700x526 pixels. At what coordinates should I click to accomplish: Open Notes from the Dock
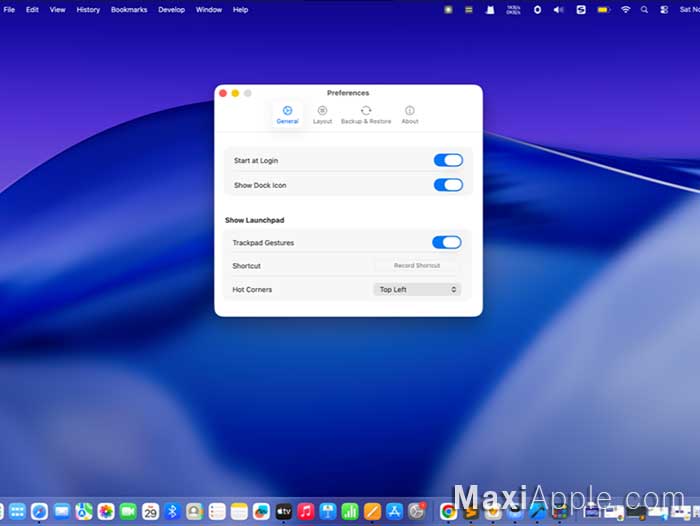point(239,511)
